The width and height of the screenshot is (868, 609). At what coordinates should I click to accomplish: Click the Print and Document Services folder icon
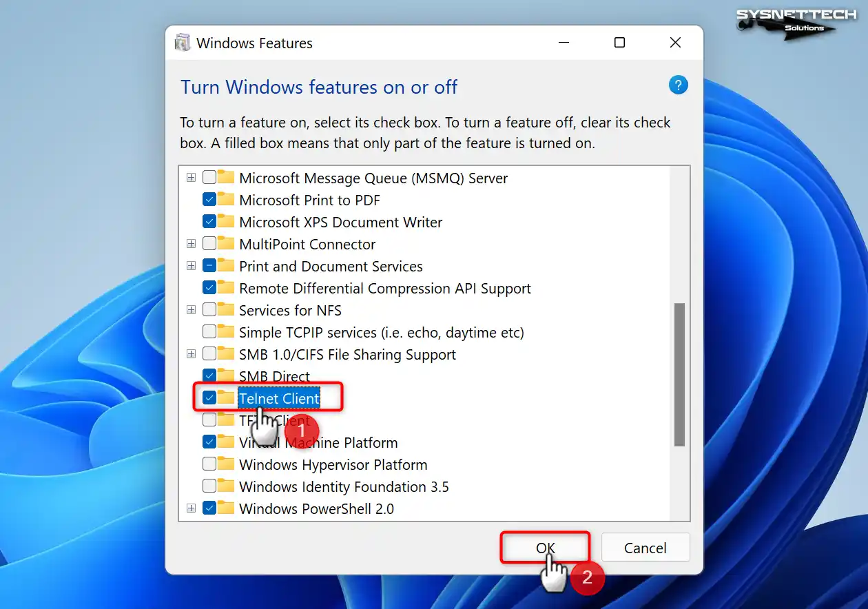pyautogui.click(x=226, y=266)
